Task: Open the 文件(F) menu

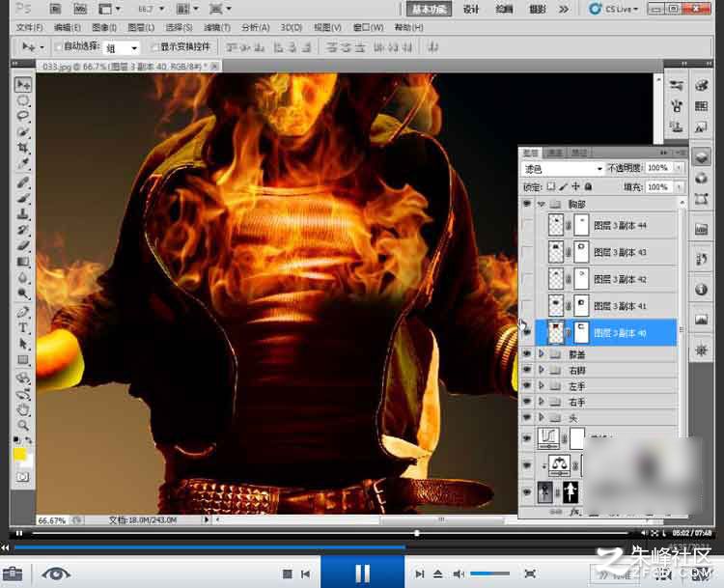Action: [x=30, y=27]
